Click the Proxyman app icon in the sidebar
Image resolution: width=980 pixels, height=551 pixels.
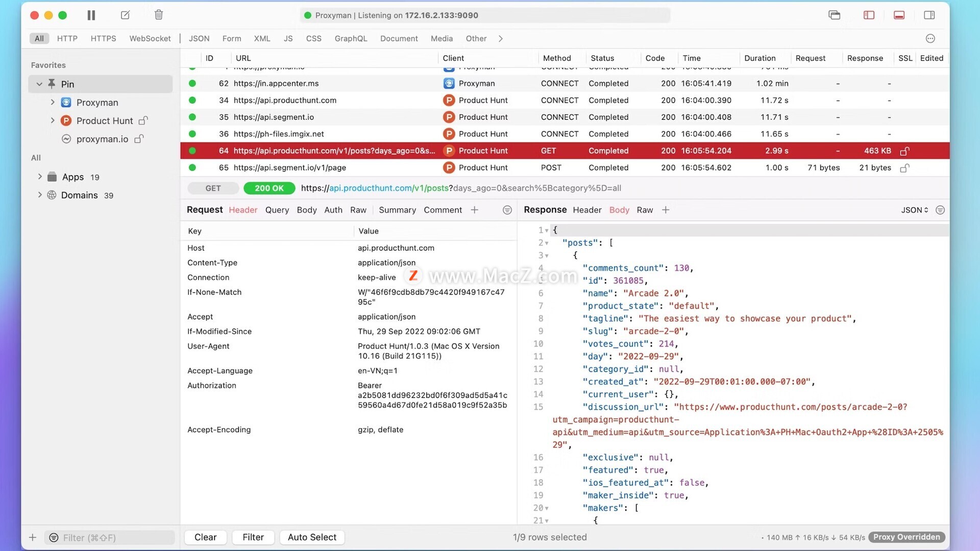[66, 103]
